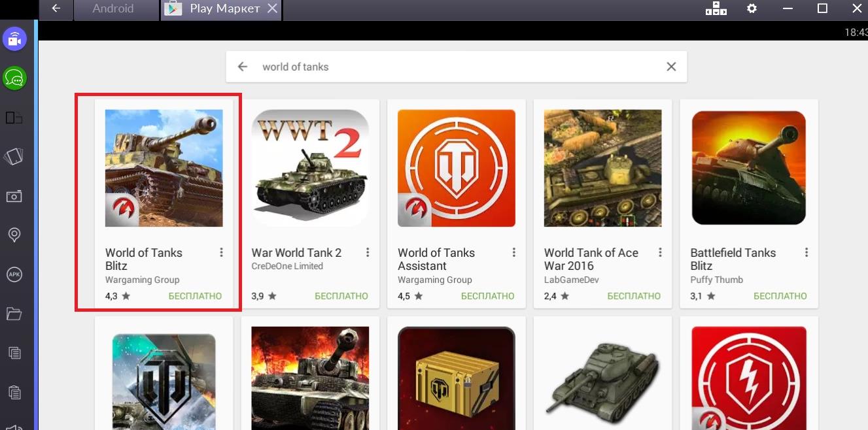
Task: Switch to the Android tab
Action: click(x=113, y=9)
